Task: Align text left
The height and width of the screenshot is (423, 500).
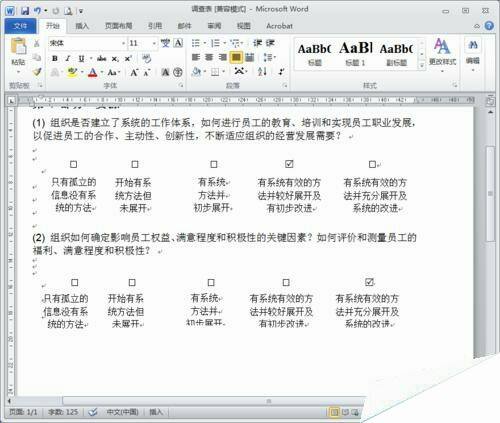Action: click(x=196, y=57)
